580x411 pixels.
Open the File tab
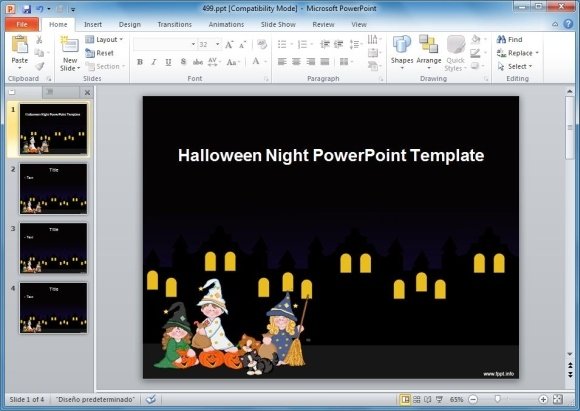(22, 24)
